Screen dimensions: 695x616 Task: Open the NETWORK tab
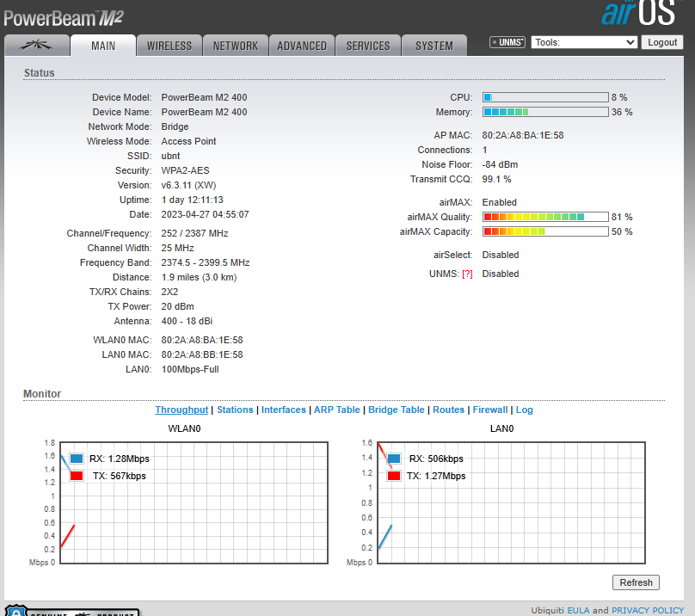236,46
